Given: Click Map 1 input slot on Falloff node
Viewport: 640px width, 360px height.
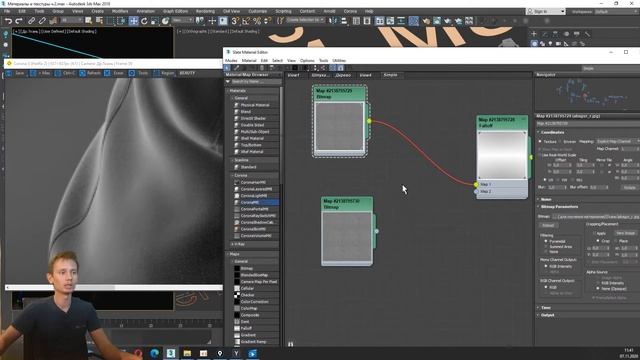Looking at the screenshot, I should [476, 184].
